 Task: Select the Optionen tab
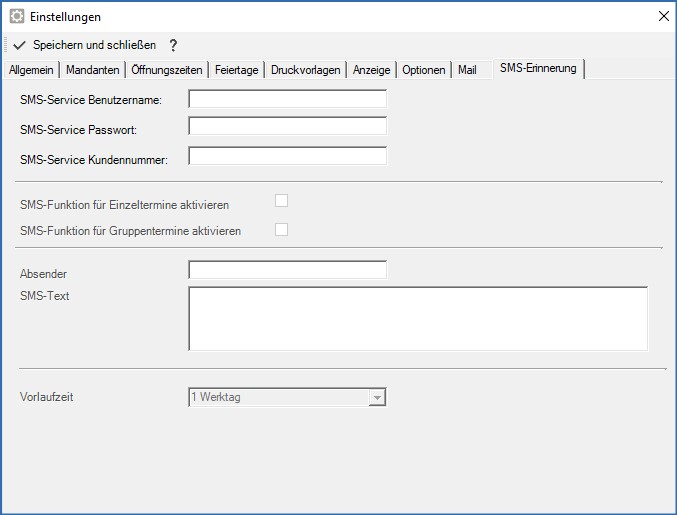pos(424,70)
